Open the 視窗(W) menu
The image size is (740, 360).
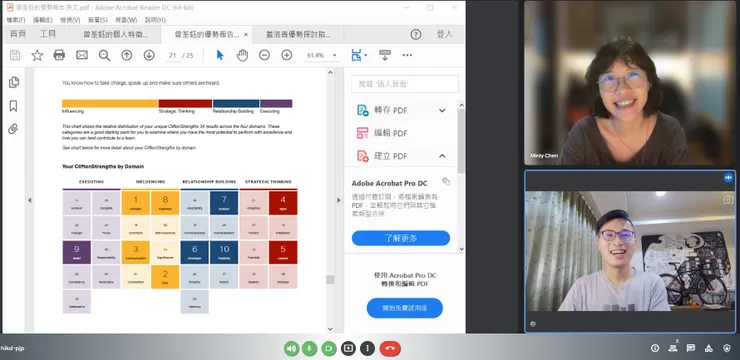[126, 20]
